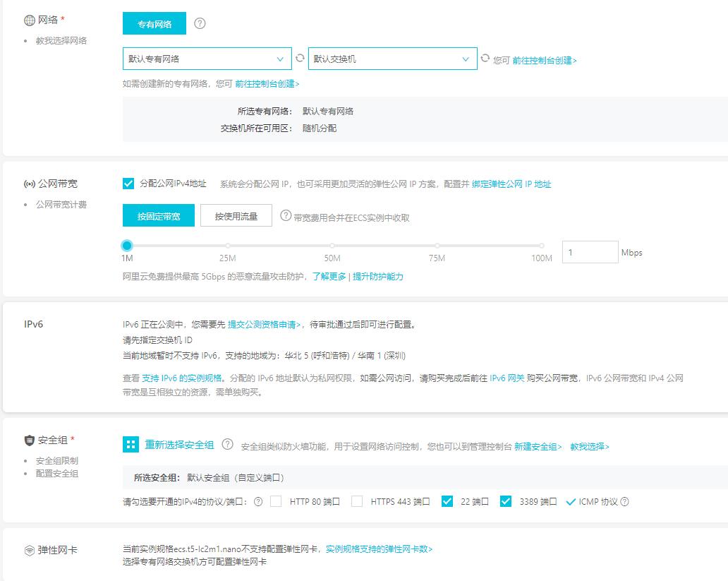
Task: Uncheck the 分配公网IPv4地址 checkbox
Action: [x=128, y=183]
